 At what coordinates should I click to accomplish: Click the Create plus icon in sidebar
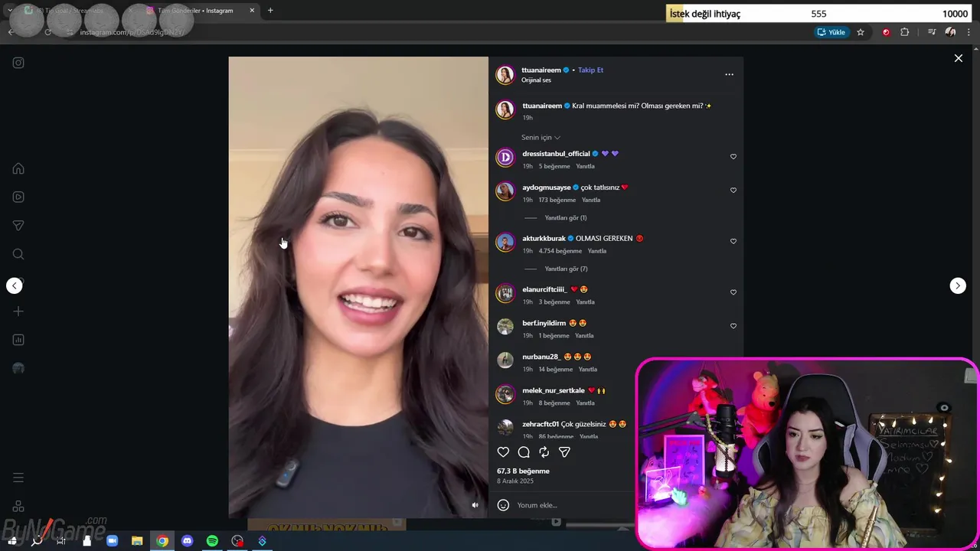18,311
